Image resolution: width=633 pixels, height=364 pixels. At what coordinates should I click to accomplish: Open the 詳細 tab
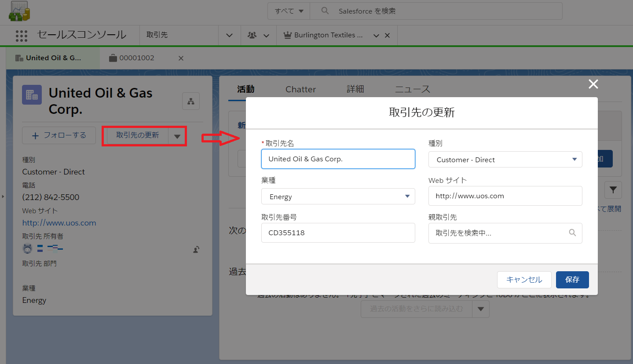[x=355, y=89]
